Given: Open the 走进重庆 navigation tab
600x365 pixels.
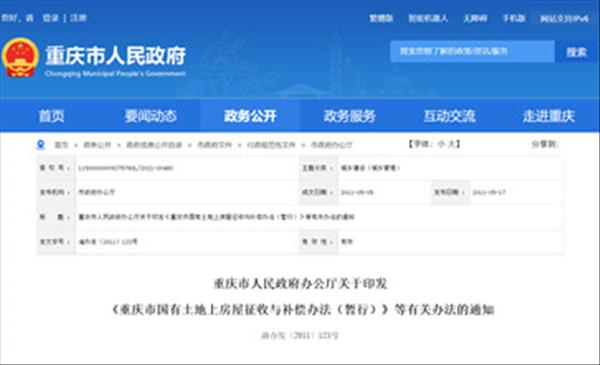Looking at the screenshot, I should 549,116.
